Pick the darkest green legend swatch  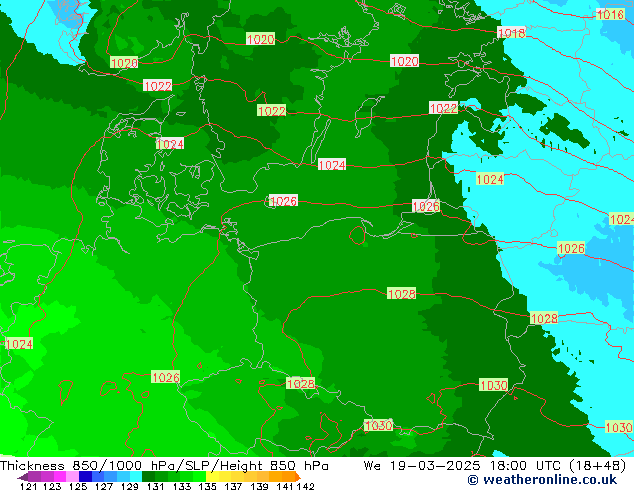148,476
